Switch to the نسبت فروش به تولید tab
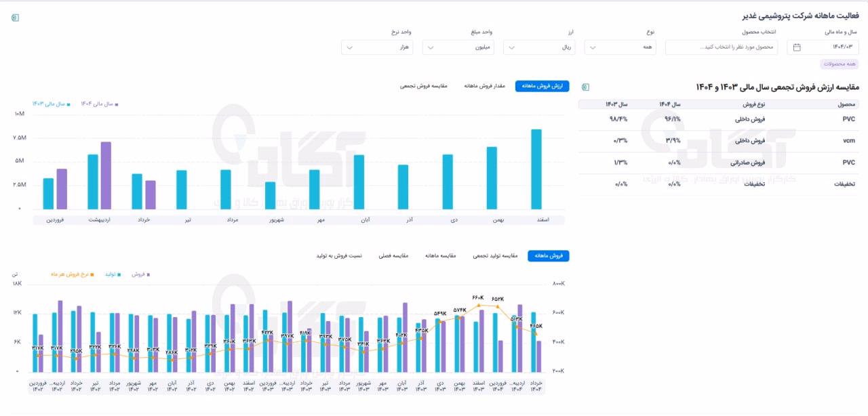This screenshot has width=868, height=416. (x=339, y=256)
